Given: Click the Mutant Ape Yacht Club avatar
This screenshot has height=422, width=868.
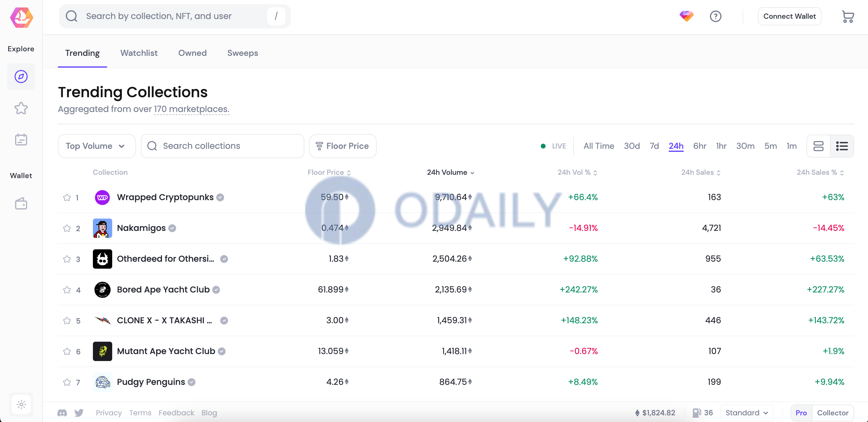Looking at the screenshot, I should click(x=103, y=351).
